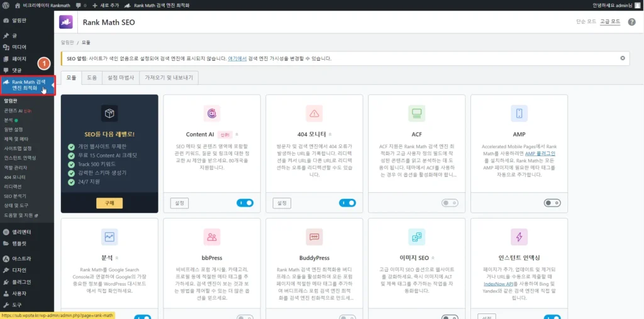Toggle the 404 모니터 module off

pos(347,203)
